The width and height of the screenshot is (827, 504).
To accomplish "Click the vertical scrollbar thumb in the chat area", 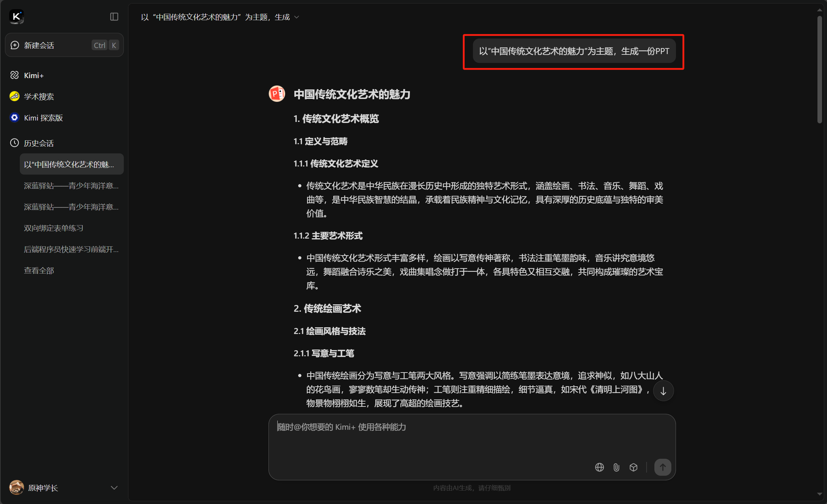I will coord(820,70).
